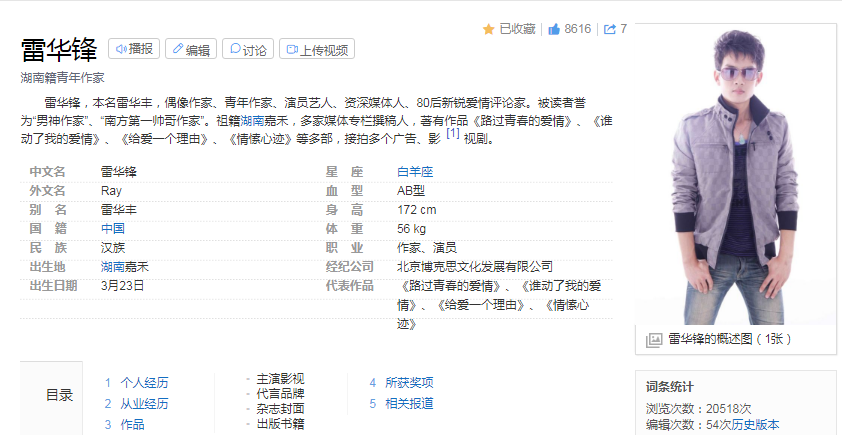
Task: Click the reference footnote [1]
Action: pyautogui.click(x=452, y=133)
